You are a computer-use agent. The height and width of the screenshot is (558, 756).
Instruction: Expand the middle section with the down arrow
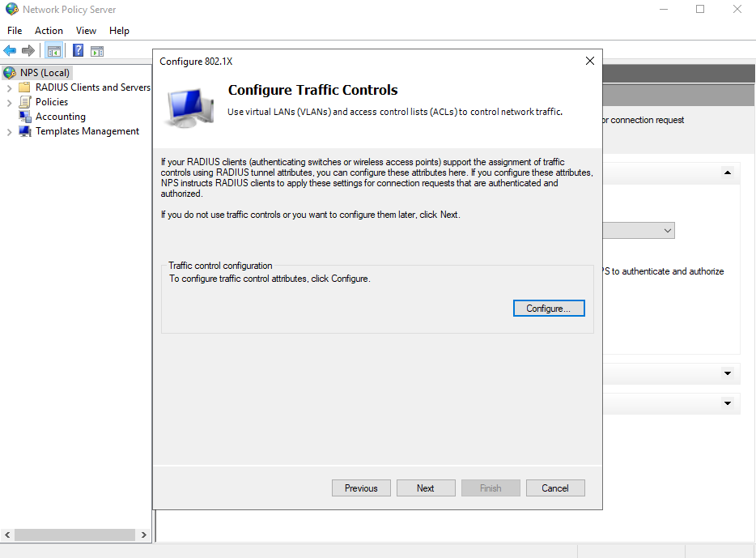click(x=728, y=373)
